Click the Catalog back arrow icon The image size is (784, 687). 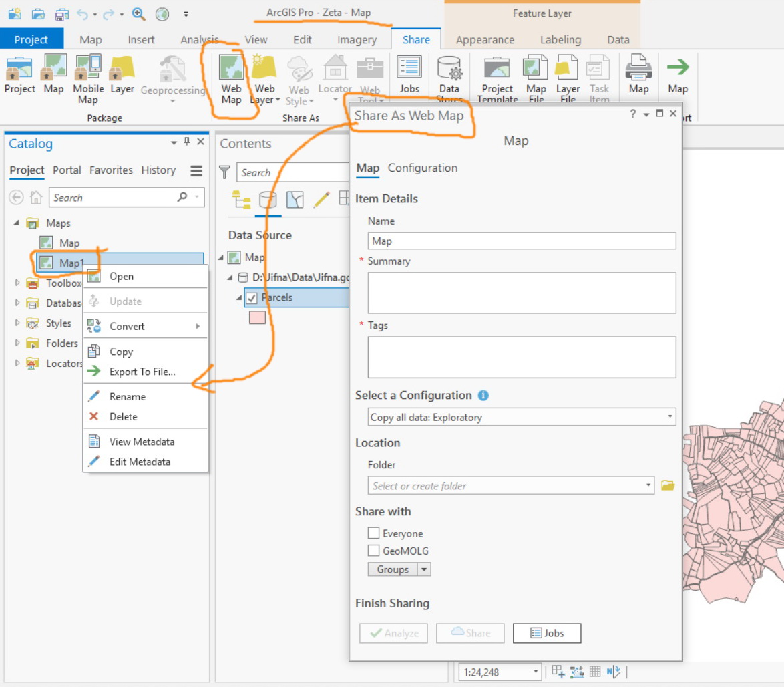(x=16, y=198)
